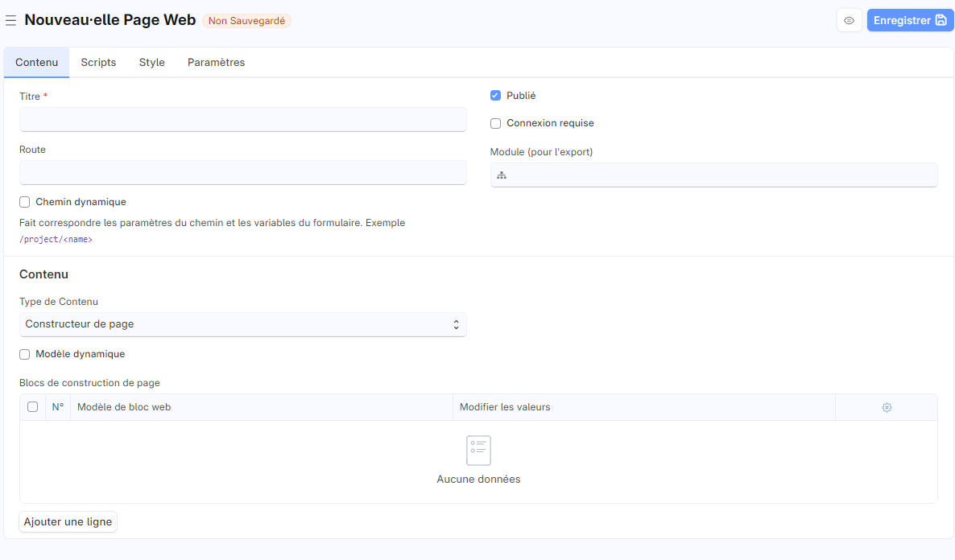Click the module hierarchy icon
The height and width of the screenshot is (560, 955).
pos(502,175)
